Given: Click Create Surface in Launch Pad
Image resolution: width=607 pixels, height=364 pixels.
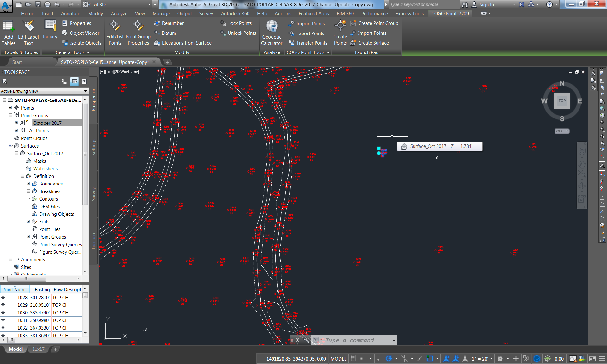Looking at the screenshot, I should (373, 43).
